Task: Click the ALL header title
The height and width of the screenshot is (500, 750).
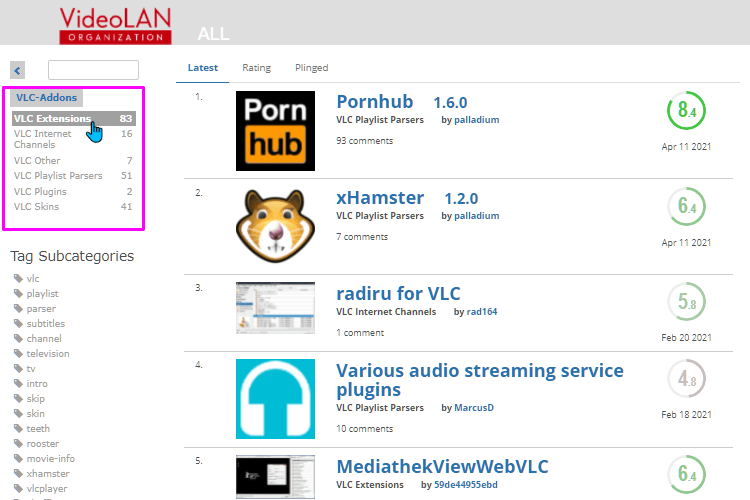Action: pos(213,34)
